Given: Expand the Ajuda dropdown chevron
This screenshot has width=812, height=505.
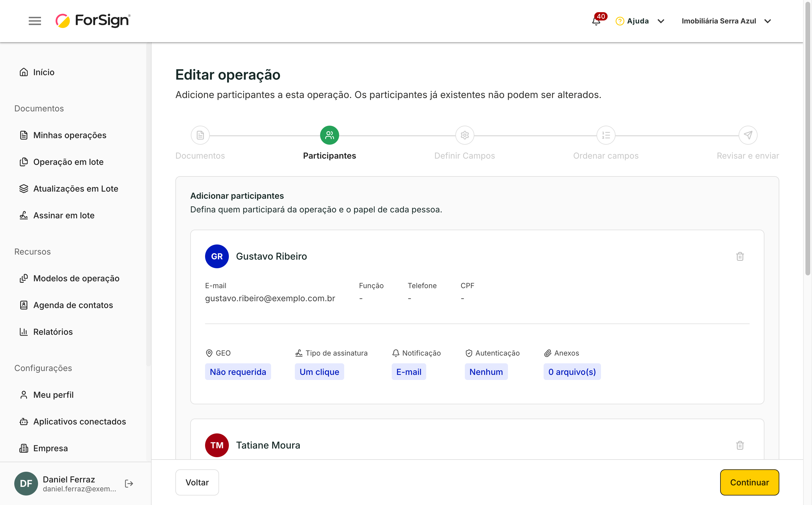Looking at the screenshot, I should click(x=661, y=21).
